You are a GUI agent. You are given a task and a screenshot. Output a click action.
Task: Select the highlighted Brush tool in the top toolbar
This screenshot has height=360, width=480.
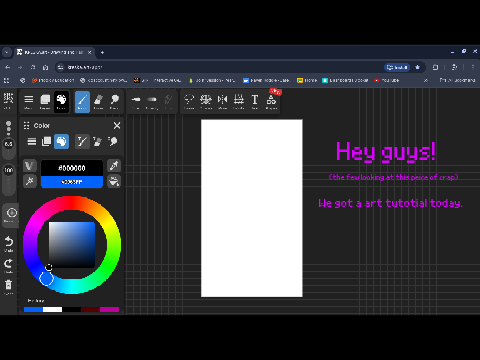[82, 101]
